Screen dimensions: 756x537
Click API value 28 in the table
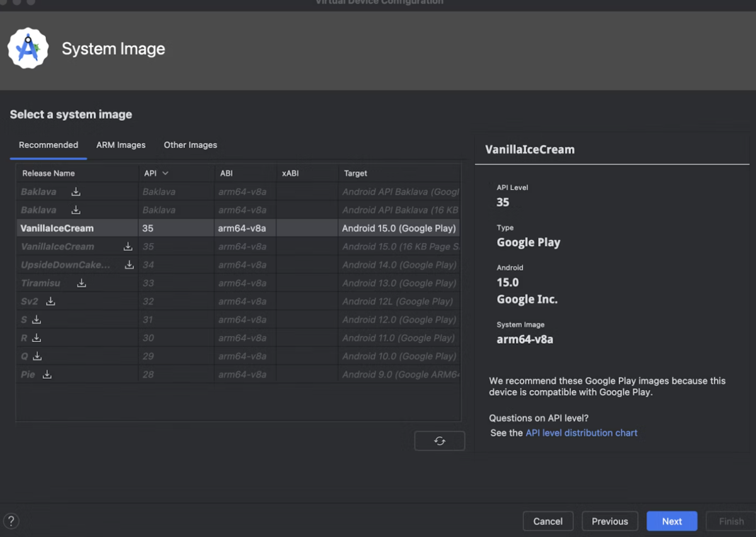coord(148,374)
